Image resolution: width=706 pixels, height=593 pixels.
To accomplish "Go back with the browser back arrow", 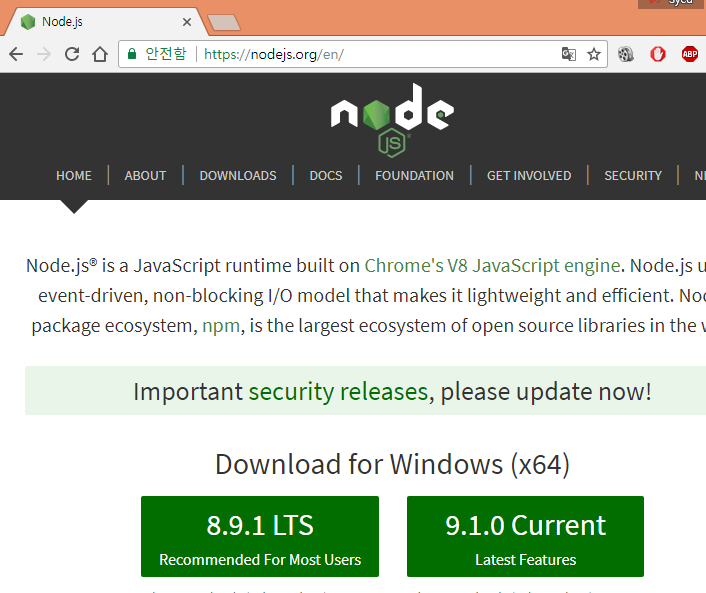I will 16,54.
